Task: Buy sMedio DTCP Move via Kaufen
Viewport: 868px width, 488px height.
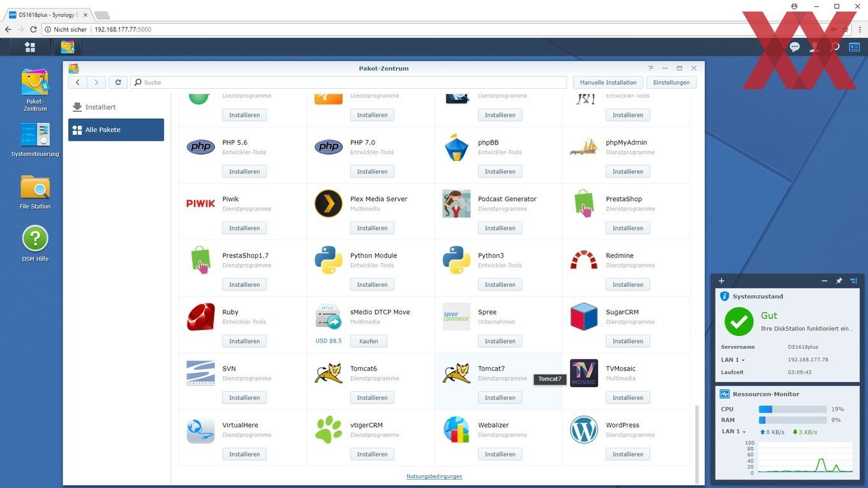Action: 369,341
